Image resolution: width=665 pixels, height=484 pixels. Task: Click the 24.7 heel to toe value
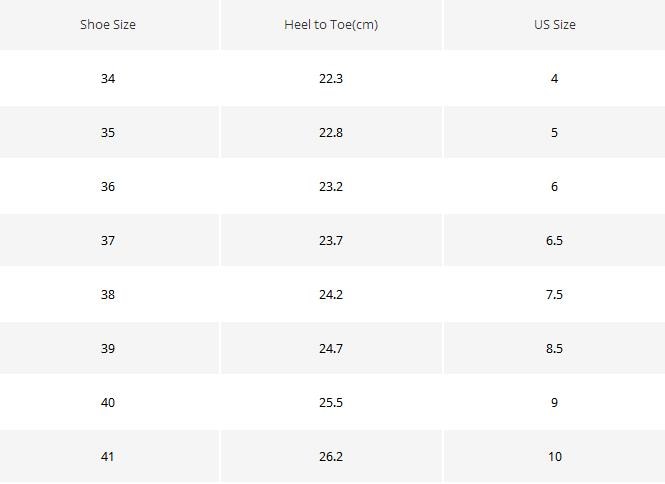[331, 348]
